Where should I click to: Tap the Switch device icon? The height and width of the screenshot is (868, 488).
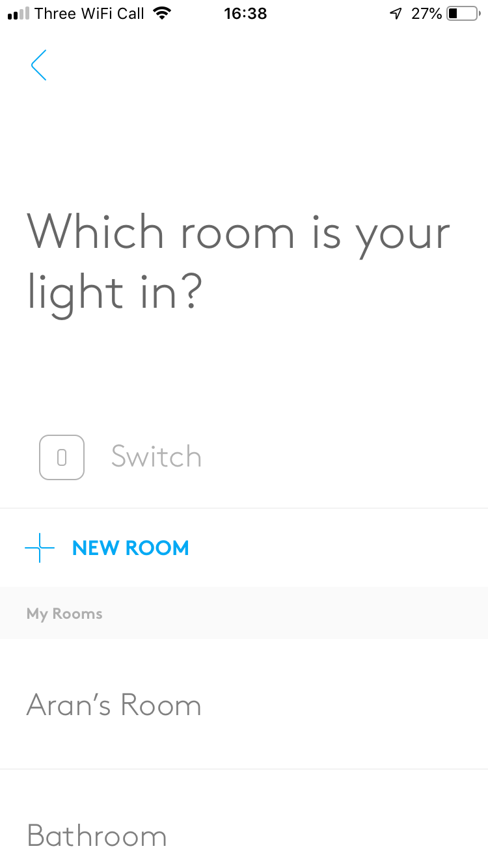pos(62,457)
